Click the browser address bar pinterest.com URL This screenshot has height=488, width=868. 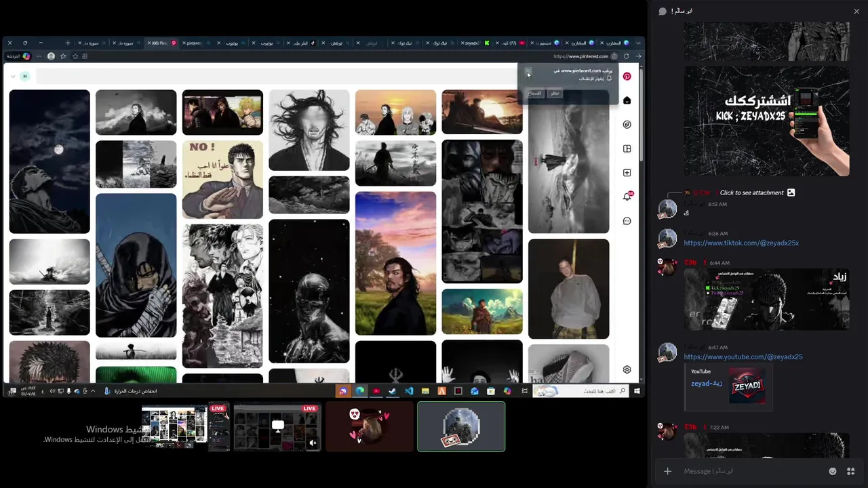pyautogui.click(x=580, y=56)
